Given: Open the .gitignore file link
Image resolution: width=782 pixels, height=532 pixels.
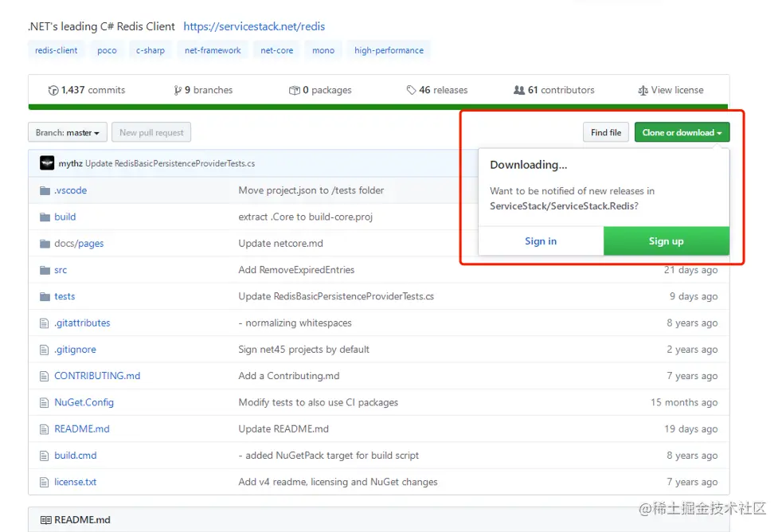Looking at the screenshot, I should pyautogui.click(x=76, y=350).
